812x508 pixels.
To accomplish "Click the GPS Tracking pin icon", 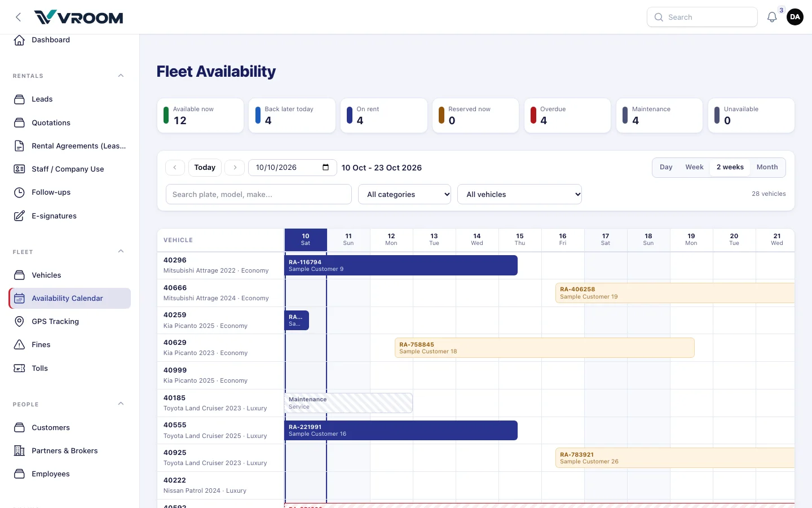I will pyautogui.click(x=19, y=322).
